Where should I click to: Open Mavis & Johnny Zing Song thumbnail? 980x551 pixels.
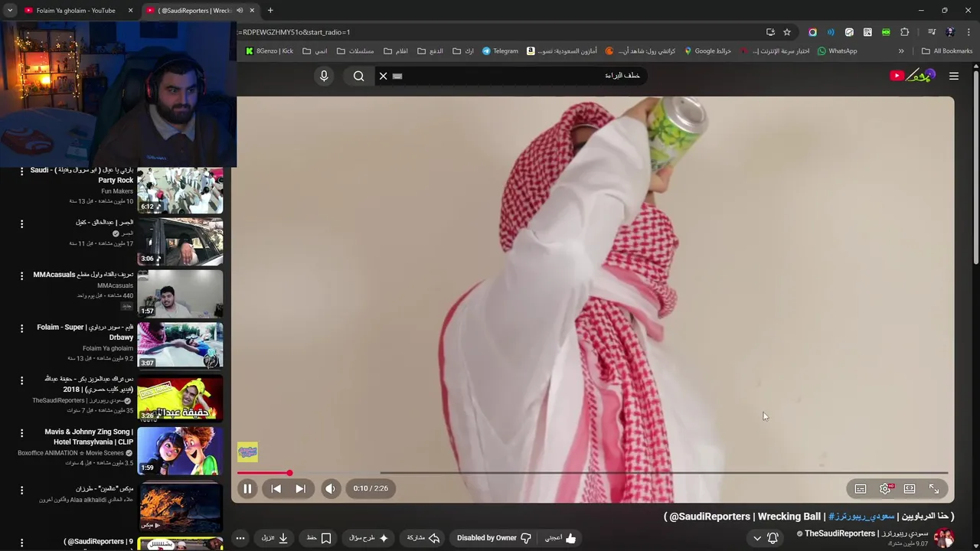click(180, 450)
